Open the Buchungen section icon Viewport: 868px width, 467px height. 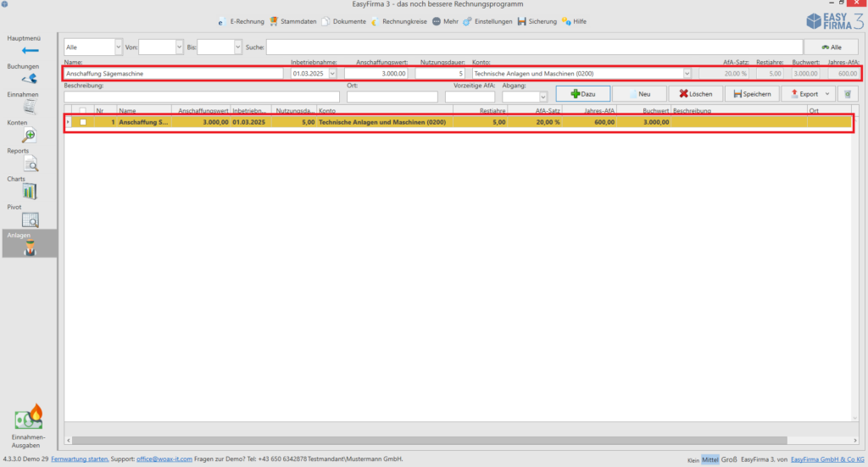point(30,79)
